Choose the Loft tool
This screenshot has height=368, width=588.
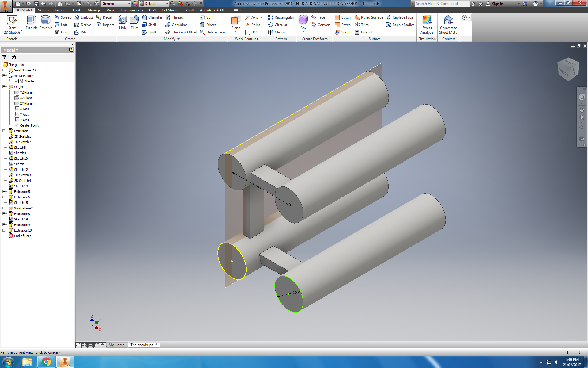[x=61, y=25]
